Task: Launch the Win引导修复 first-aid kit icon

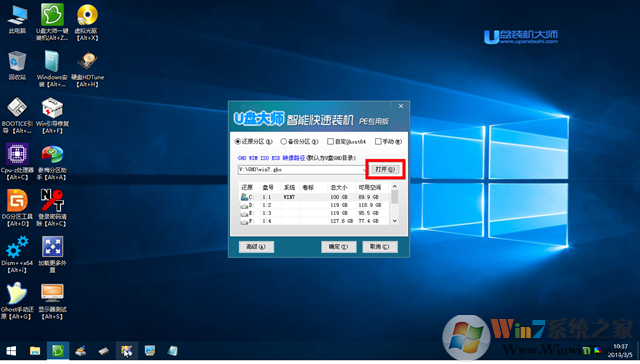Action: tap(52, 115)
